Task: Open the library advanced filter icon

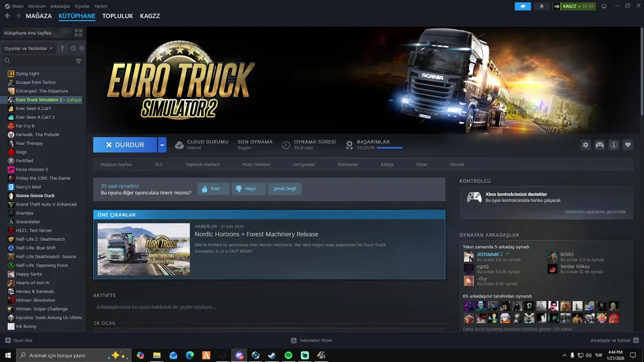Action: pos(78,61)
